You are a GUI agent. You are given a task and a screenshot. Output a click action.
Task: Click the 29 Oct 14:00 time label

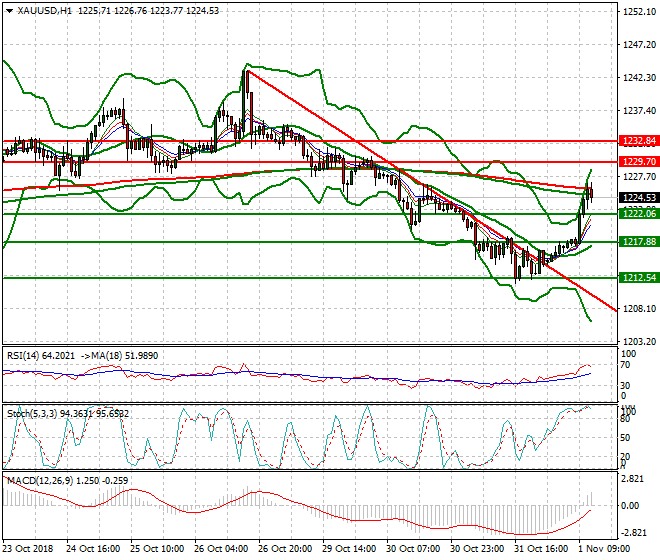(x=349, y=549)
